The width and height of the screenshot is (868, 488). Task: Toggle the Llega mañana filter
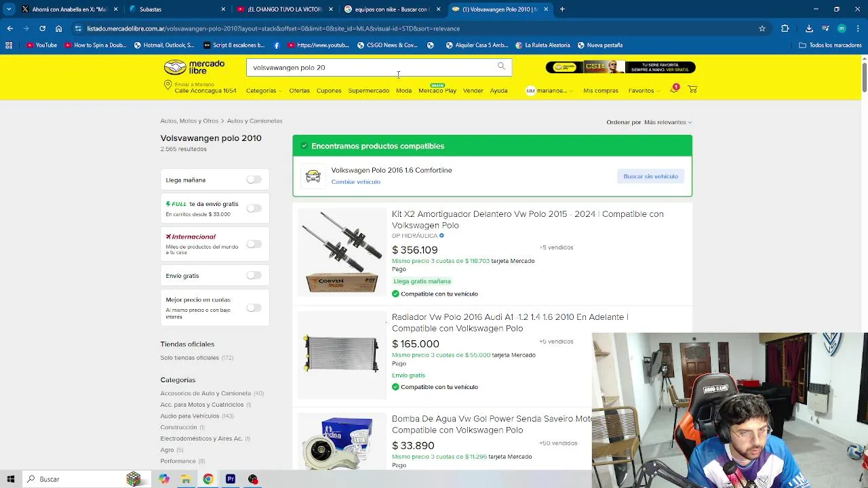[254, 180]
